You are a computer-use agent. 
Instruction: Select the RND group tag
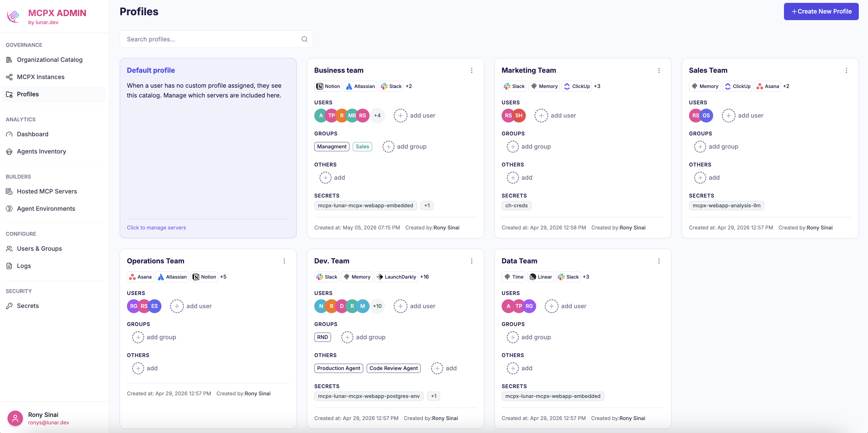point(322,337)
